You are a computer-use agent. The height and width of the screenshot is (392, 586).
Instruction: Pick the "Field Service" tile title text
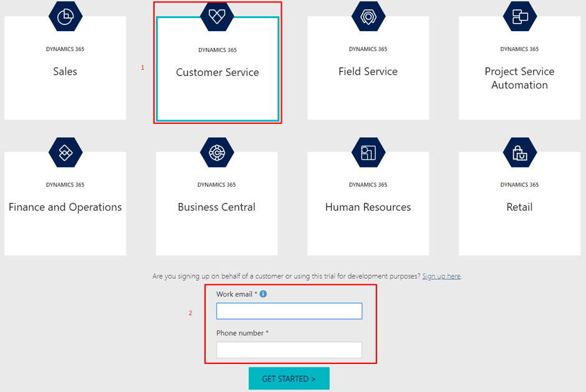pyautogui.click(x=368, y=72)
